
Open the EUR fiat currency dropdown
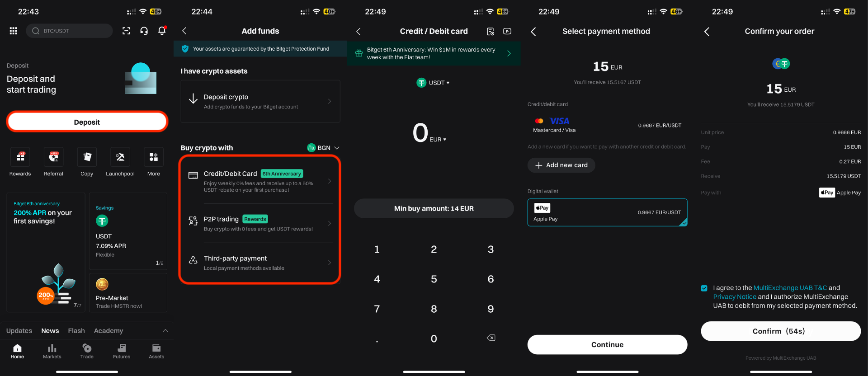(x=438, y=140)
